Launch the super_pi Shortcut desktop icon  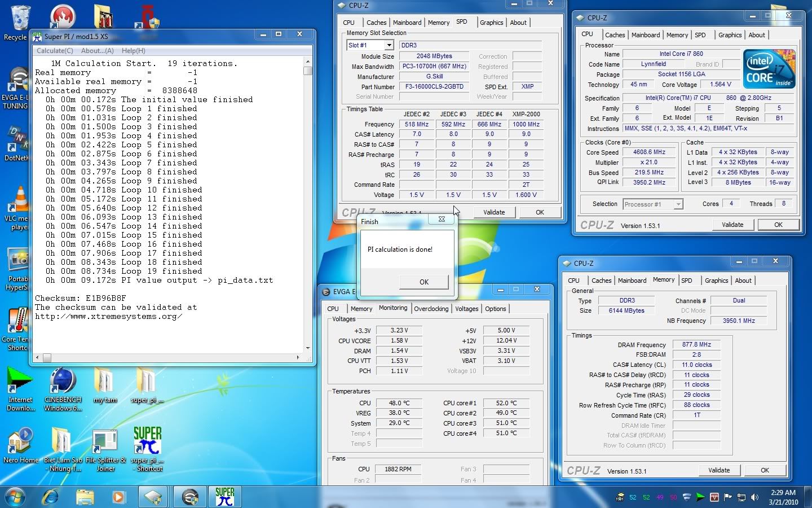[147, 450]
